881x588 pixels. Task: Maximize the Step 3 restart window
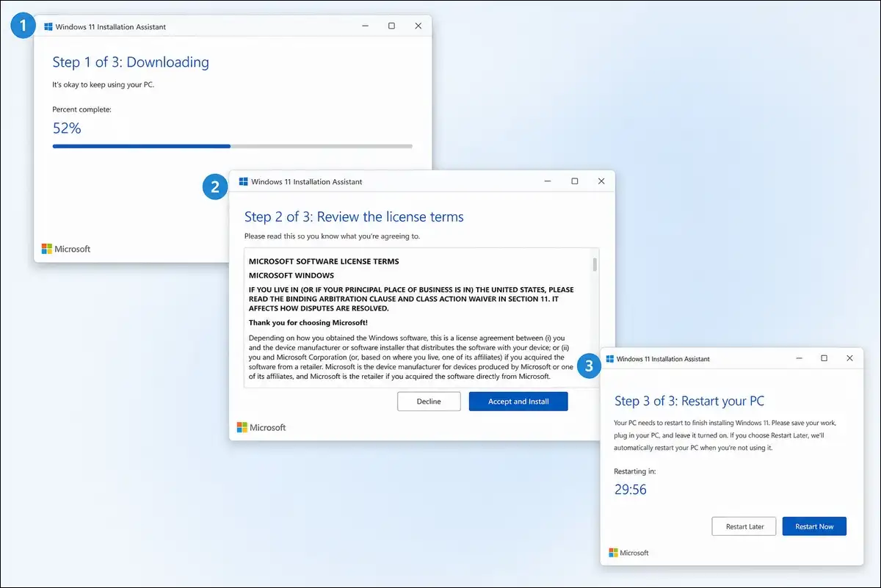tap(824, 358)
